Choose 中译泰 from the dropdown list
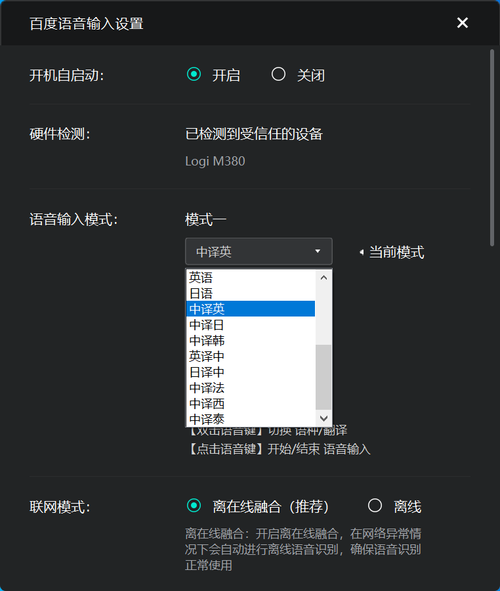This screenshot has width=500, height=591. [x=251, y=419]
